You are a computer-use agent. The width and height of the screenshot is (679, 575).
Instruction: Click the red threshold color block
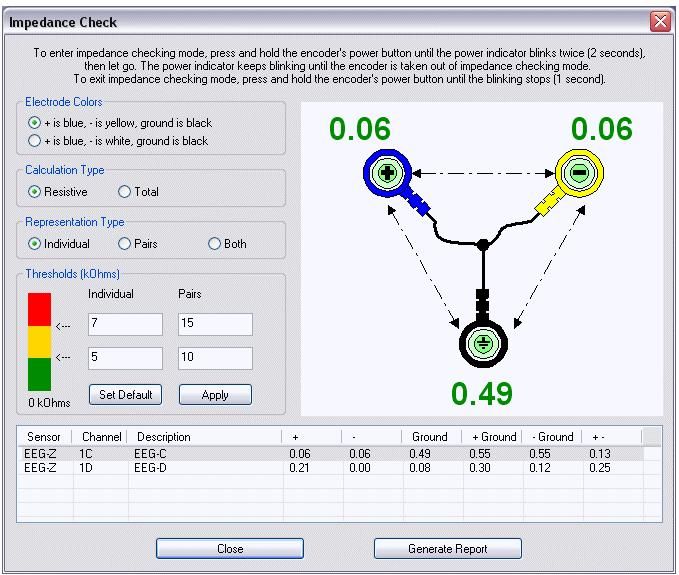(39, 310)
